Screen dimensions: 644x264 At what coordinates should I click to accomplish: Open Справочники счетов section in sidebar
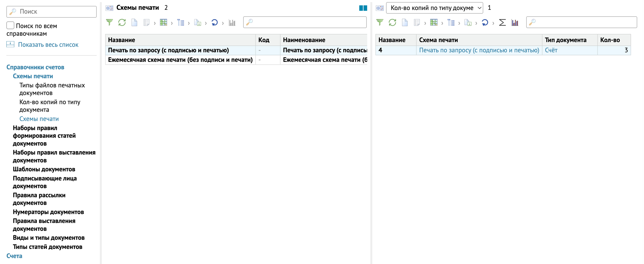35,67
